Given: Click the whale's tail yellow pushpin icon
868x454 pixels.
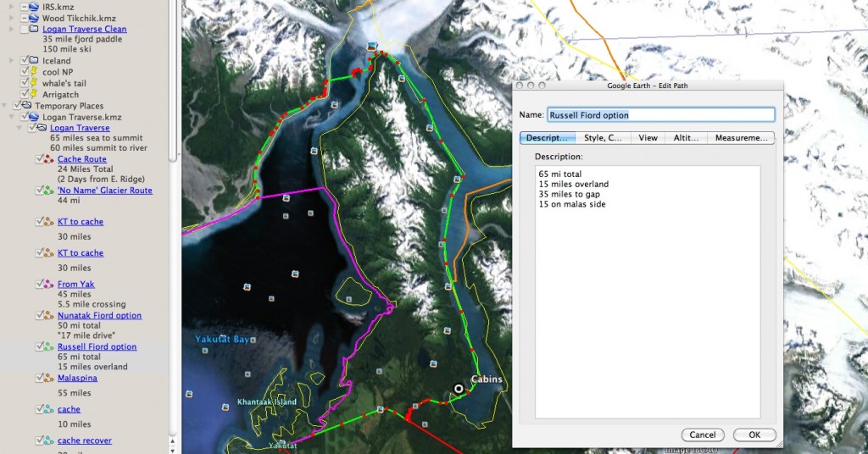Looking at the screenshot, I should pyautogui.click(x=34, y=83).
